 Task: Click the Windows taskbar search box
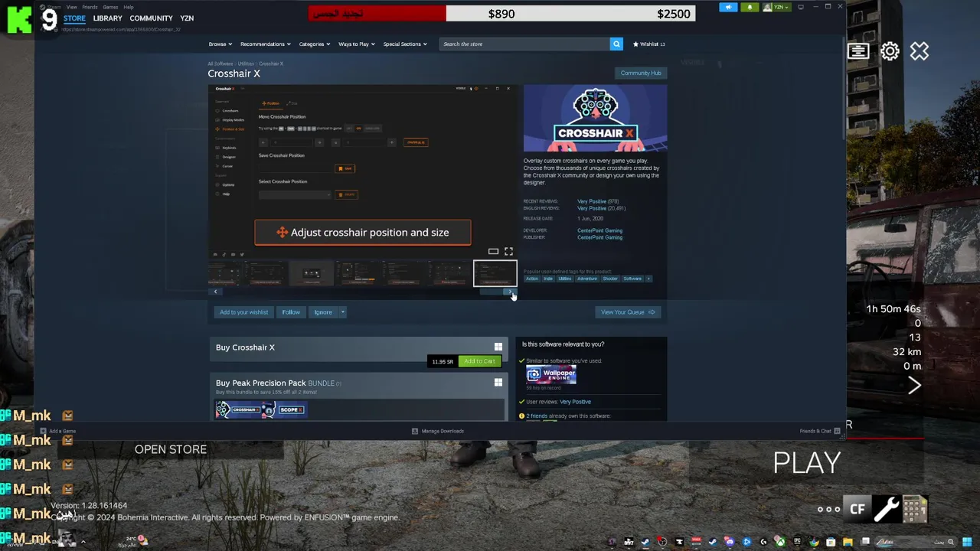click(916, 542)
